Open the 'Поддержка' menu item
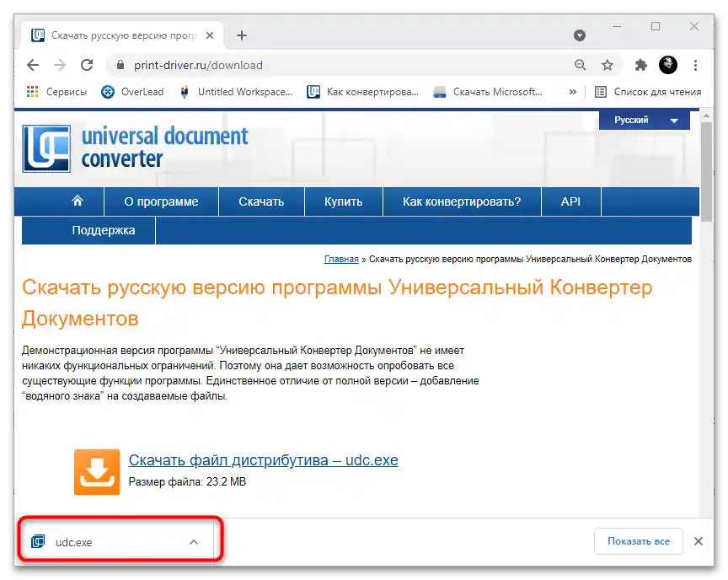728x580 pixels. coord(103,230)
